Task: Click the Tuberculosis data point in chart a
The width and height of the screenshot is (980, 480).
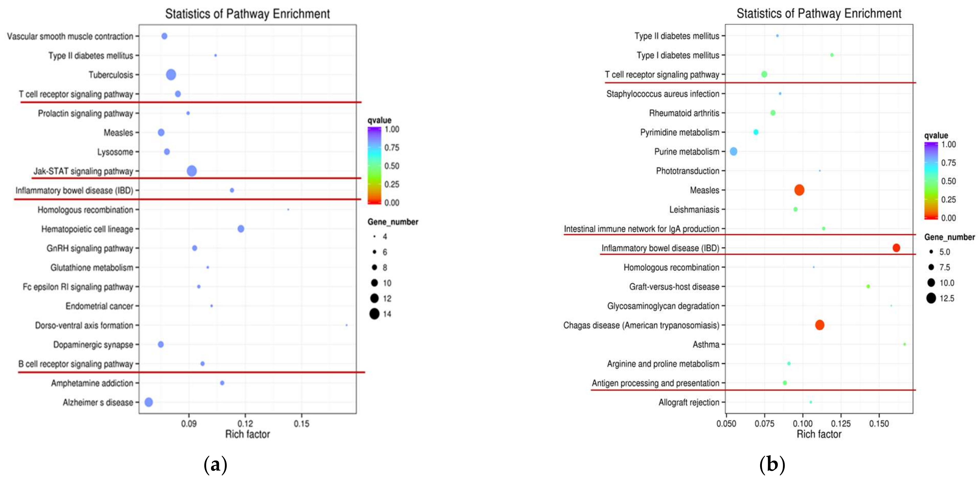Action: click(x=171, y=75)
